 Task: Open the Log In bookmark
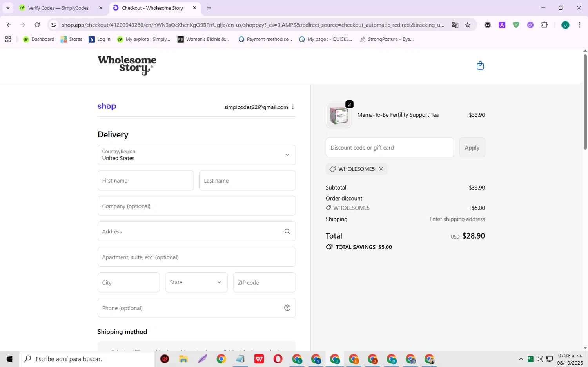[x=100, y=39]
